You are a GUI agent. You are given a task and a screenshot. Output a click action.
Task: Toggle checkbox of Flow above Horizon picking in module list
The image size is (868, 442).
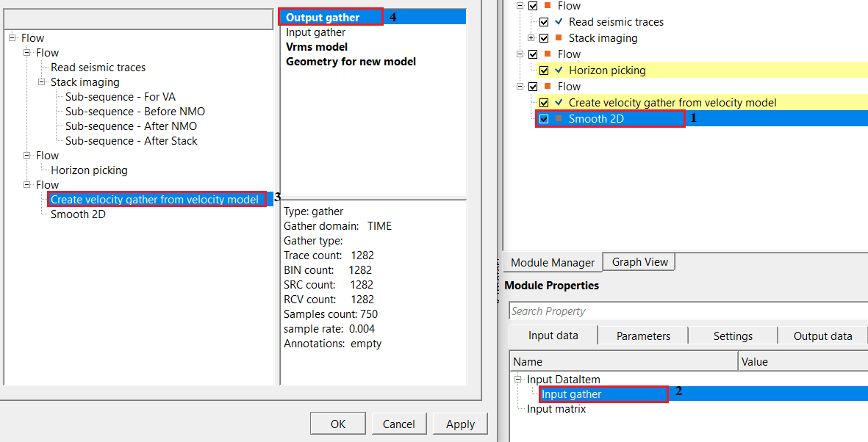click(x=533, y=54)
